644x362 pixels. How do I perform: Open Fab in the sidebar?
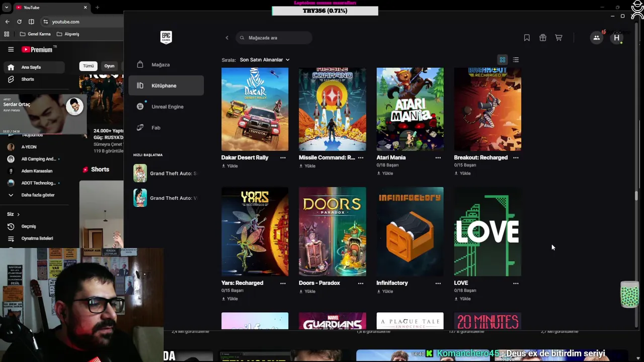[166, 128]
